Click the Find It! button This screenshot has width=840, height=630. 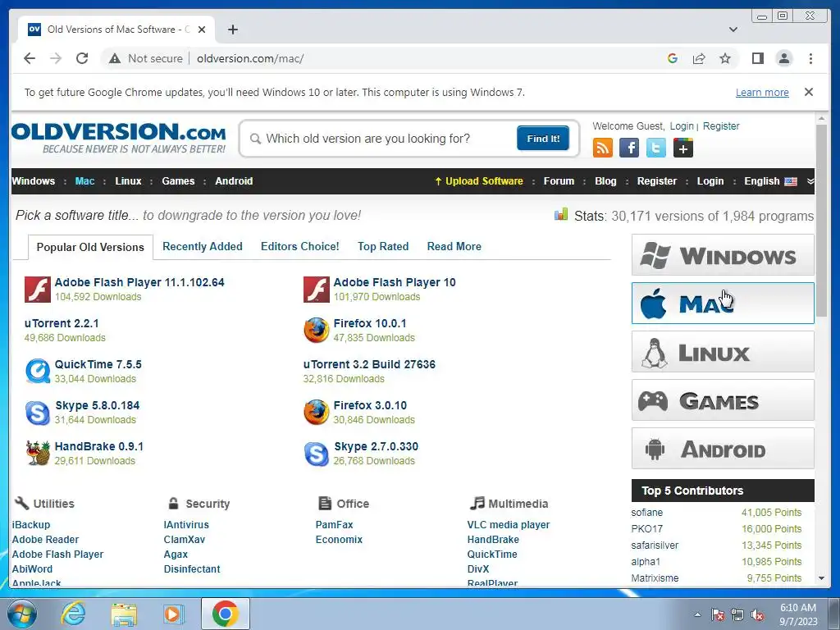[x=543, y=138]
